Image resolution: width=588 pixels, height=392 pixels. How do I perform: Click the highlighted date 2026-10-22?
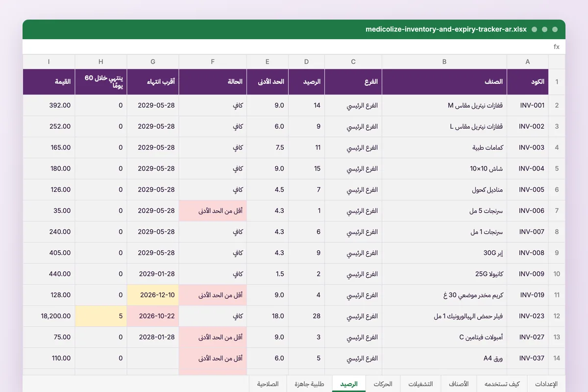click(x=153, y=316)
